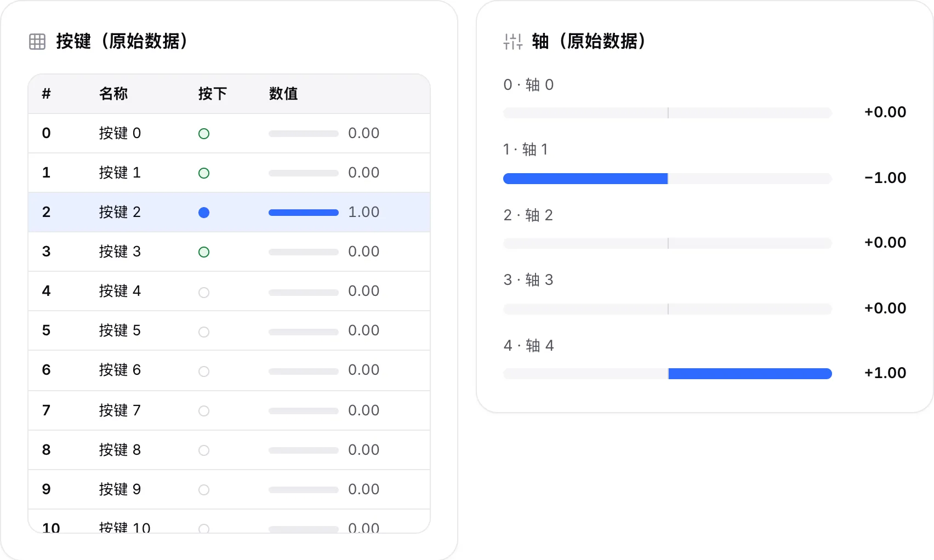
Task: Click the 2 · 轴 2 label
Action: click(528, 215)
